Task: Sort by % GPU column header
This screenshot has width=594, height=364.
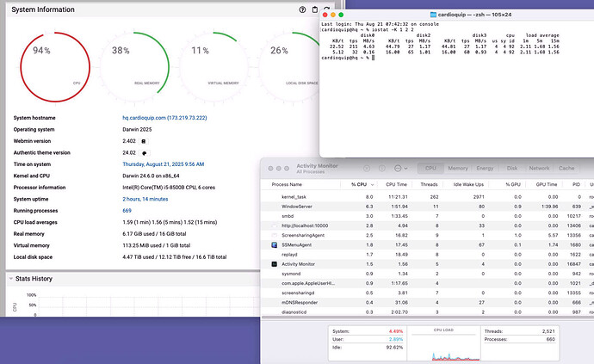Action: tap(513, 184)
